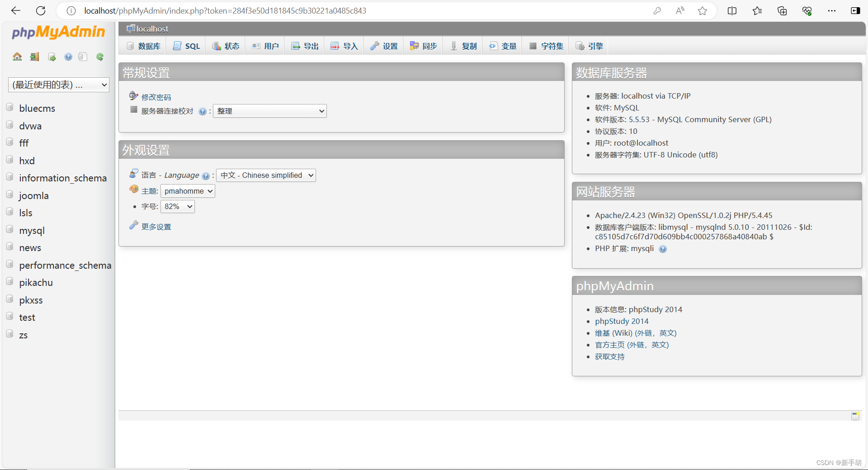
Task: Click the browser address bar URL
Action: (x=225, y=10)
